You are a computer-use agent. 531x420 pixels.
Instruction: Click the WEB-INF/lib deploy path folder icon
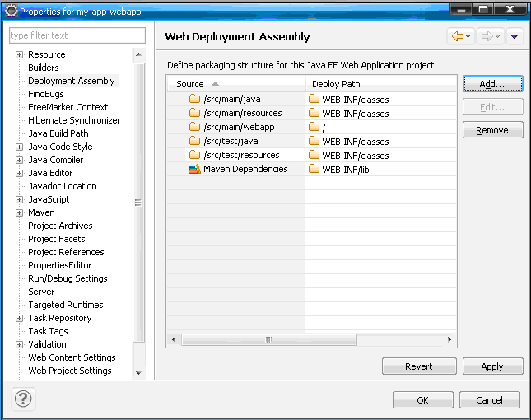(x=314, y=169)
